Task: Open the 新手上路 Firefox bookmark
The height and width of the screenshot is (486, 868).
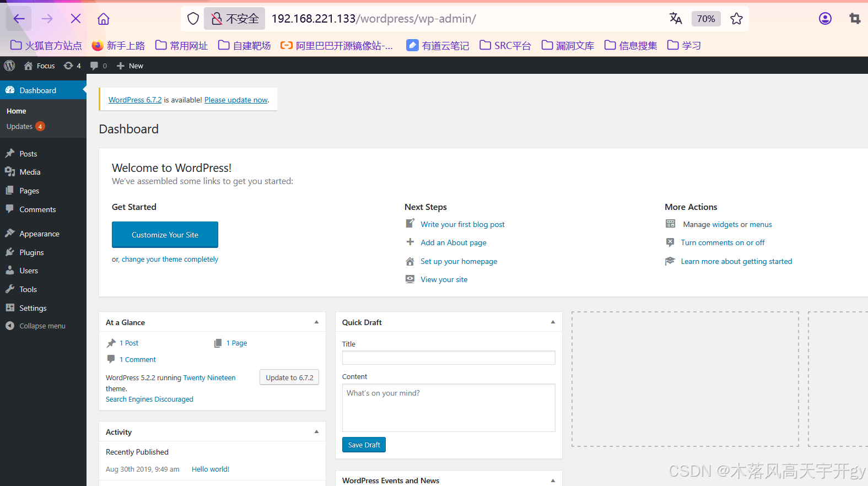Action: pyautogui.click(x=118, y=45)
